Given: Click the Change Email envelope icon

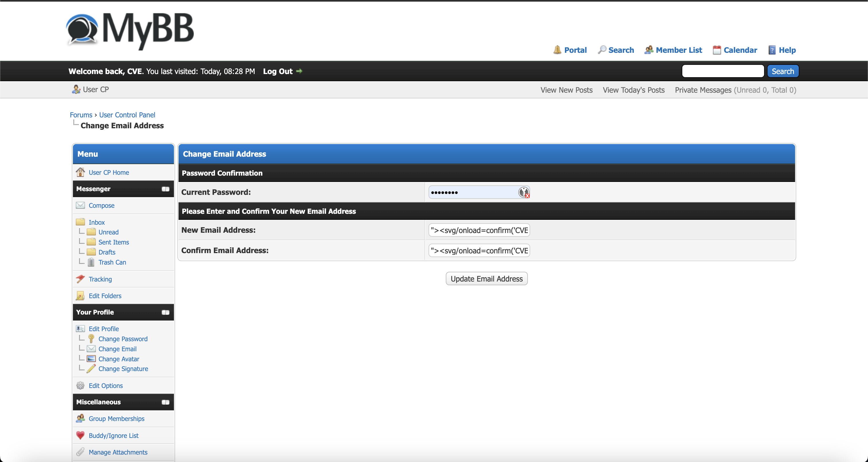Looking at the screenshot, I should coord(91,349).
